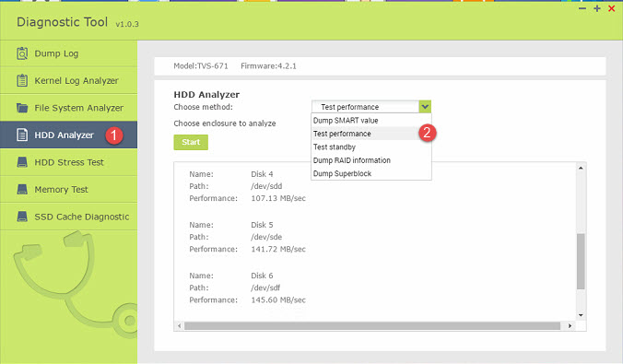Go to Memory Test
The height and width of the screenshot is (364, 623).
tap(69, 189)
